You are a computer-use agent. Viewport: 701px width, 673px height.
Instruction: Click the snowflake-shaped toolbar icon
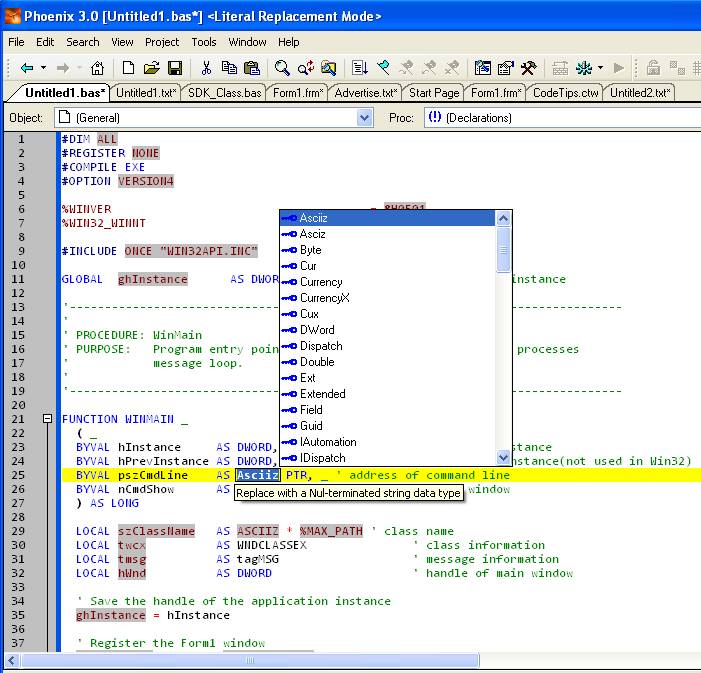(x=583, y=68)
